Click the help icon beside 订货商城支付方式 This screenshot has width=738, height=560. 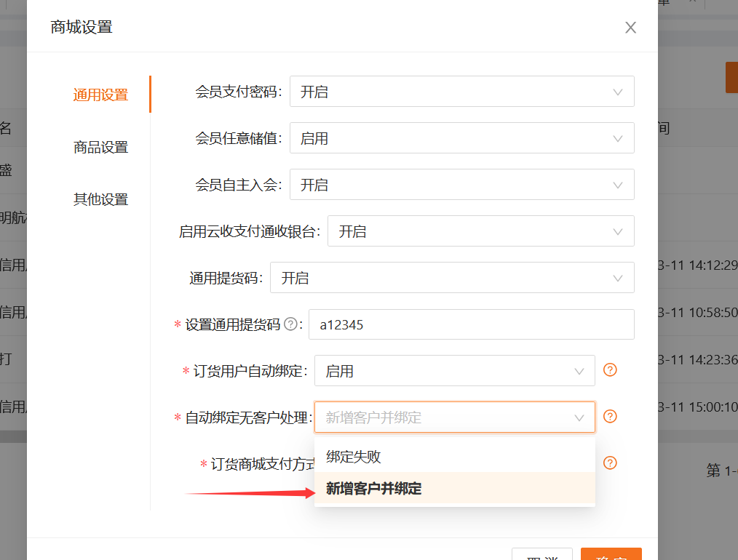(611, 463)
